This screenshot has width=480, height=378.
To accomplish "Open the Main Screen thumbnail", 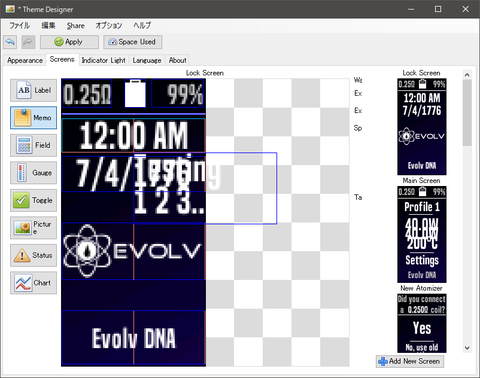I will pos(422,235).
